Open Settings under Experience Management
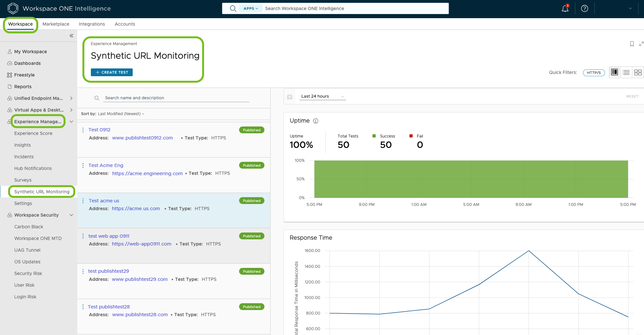This screenshot has width=644, height=335. [23, 203]
